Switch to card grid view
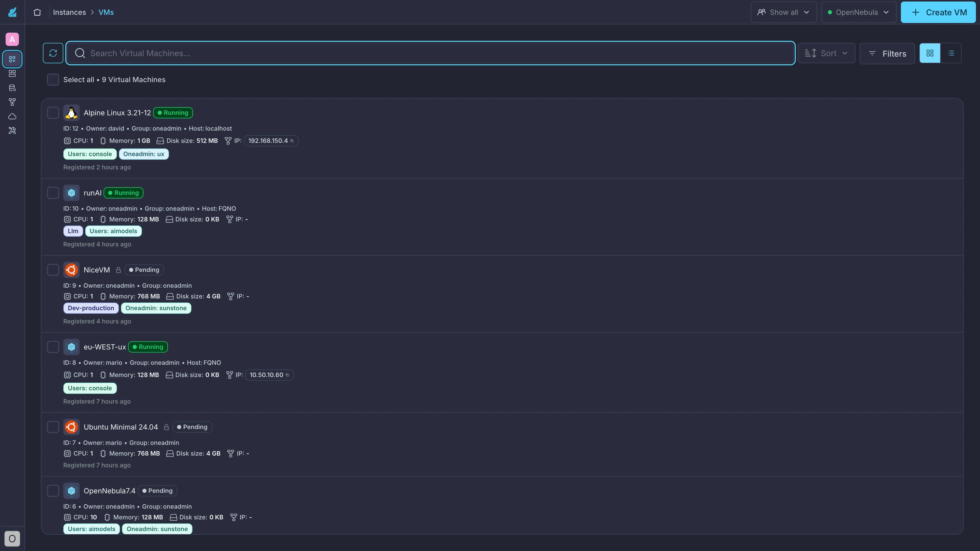 pyautogui.click(x=930, y=53)
